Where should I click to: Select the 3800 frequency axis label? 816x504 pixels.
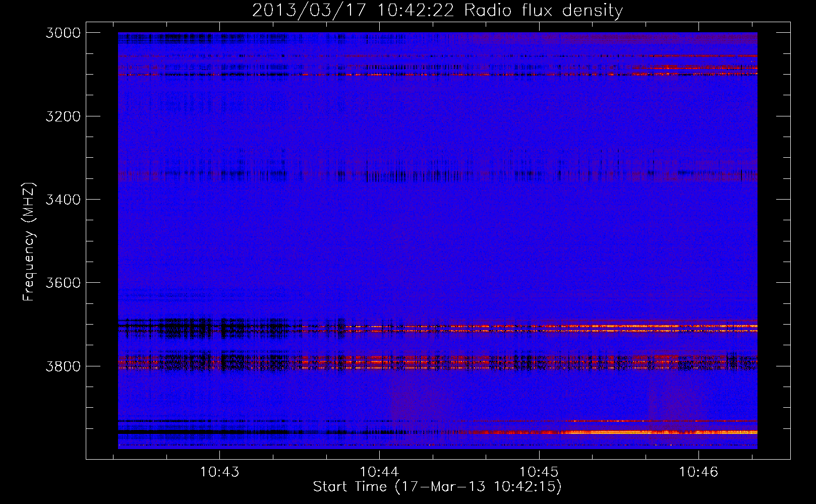click(x=63, y=366)
